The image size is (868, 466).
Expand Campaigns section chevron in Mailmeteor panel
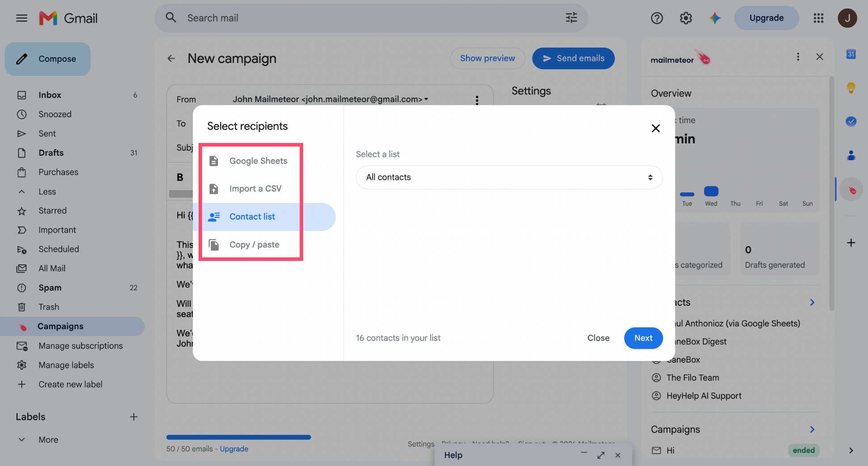pos(812,429)
